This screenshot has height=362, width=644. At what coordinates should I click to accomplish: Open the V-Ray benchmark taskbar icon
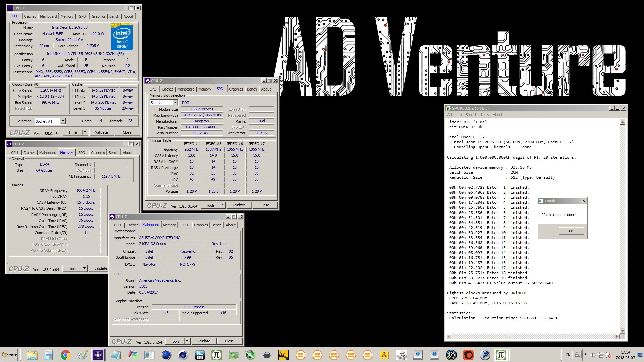point(451,355)
